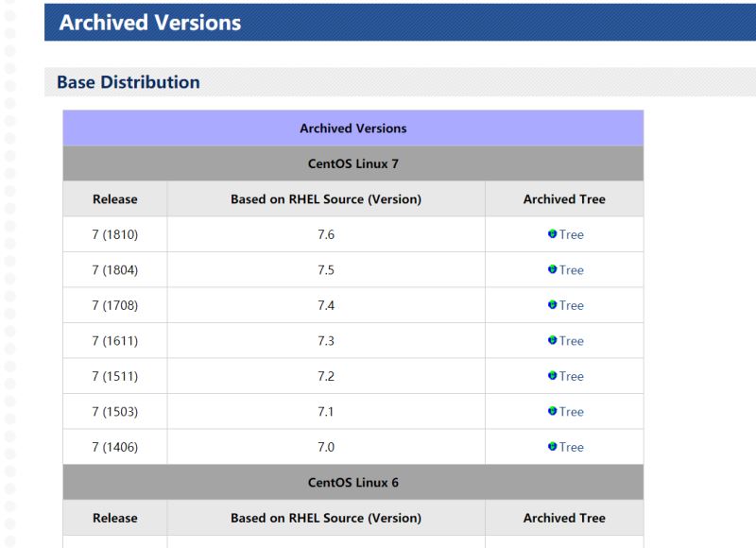Click the 7 (1810) release cell
This screenshot has width=756, height=548.
click(114, 234)
